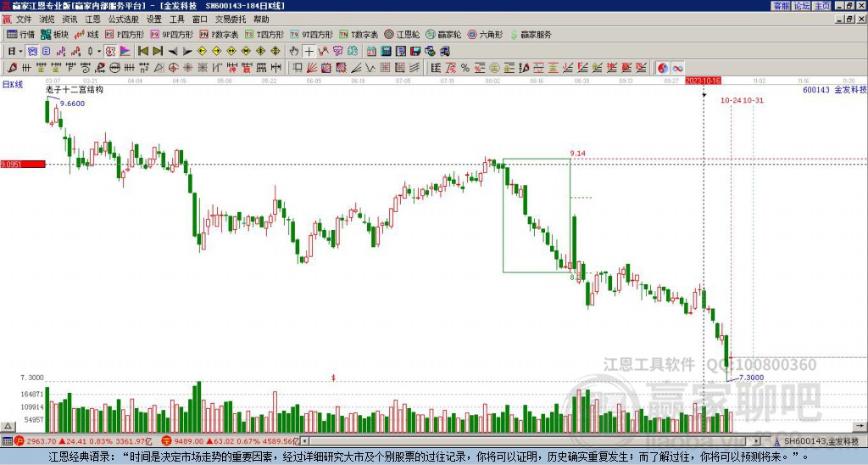
Task: Expand the candlestick style dropdown arrow
Action: (99, 52)
